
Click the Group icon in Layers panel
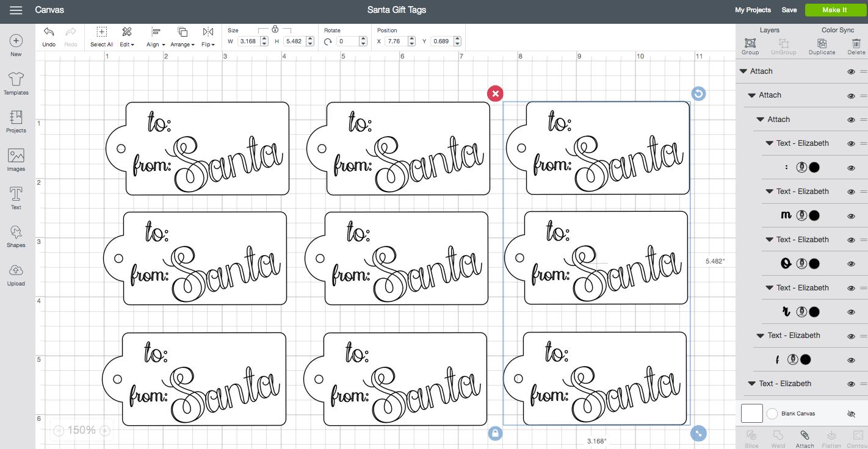click(x=750, y=43)
